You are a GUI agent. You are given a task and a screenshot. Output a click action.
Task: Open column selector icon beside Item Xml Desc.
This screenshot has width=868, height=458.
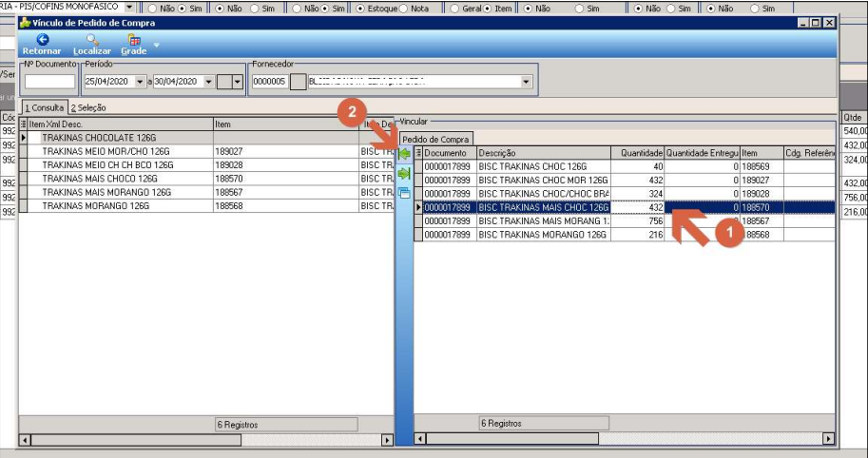tap(23, 124)
